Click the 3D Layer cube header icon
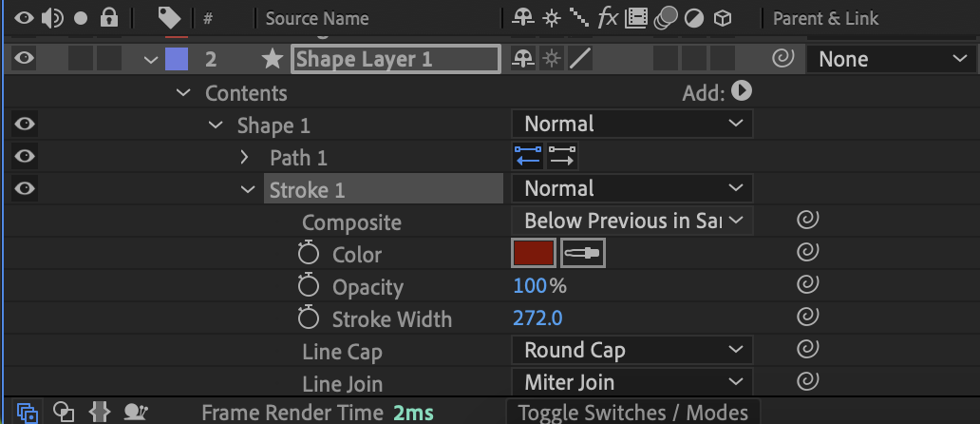 pos(723,19)
